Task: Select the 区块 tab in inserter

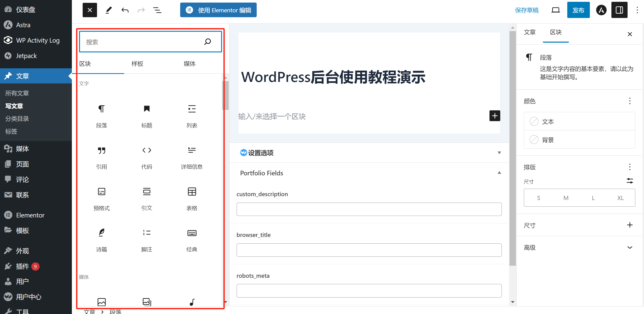Action: 85,64
